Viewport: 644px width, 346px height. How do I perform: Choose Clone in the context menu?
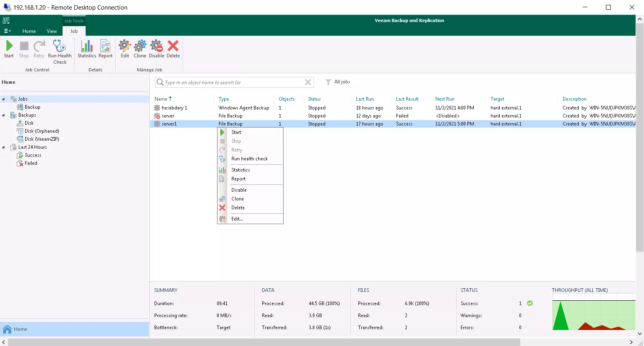(x=250, y=199)
